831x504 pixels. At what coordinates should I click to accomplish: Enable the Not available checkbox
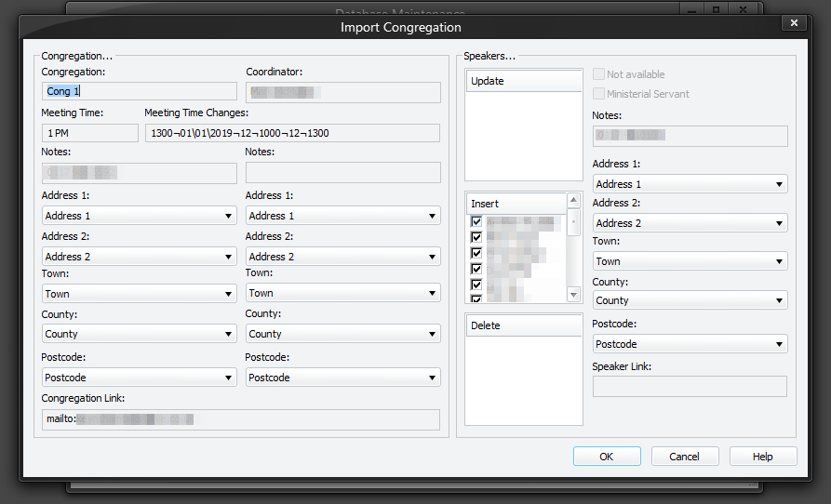point(599,74)
